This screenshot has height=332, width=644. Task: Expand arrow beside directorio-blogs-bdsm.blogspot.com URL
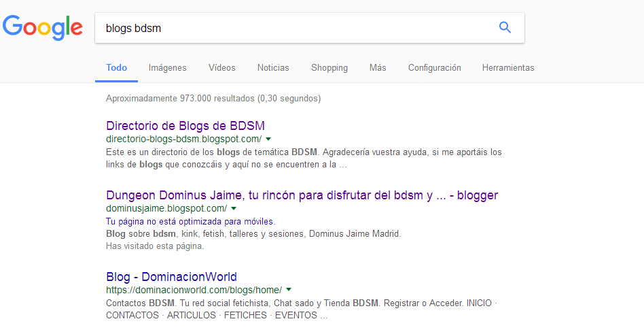[268, 139]
